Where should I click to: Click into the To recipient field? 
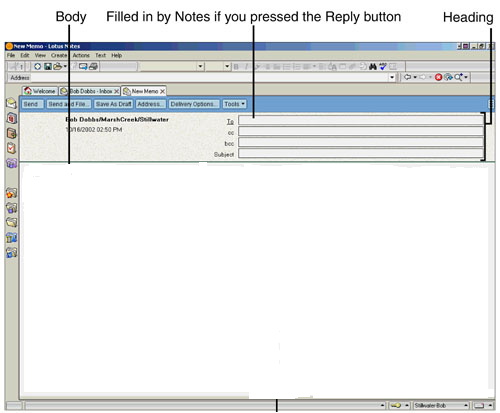[361, 120]
